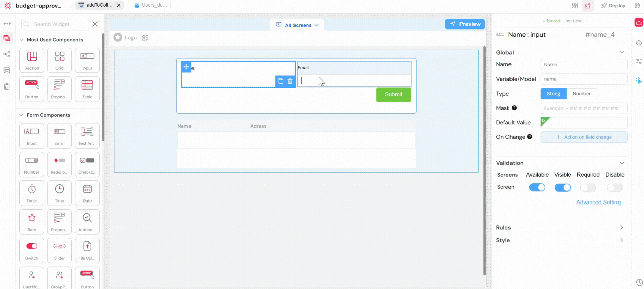
Task: Choose the Date picker widget
Action: [87, 193]
